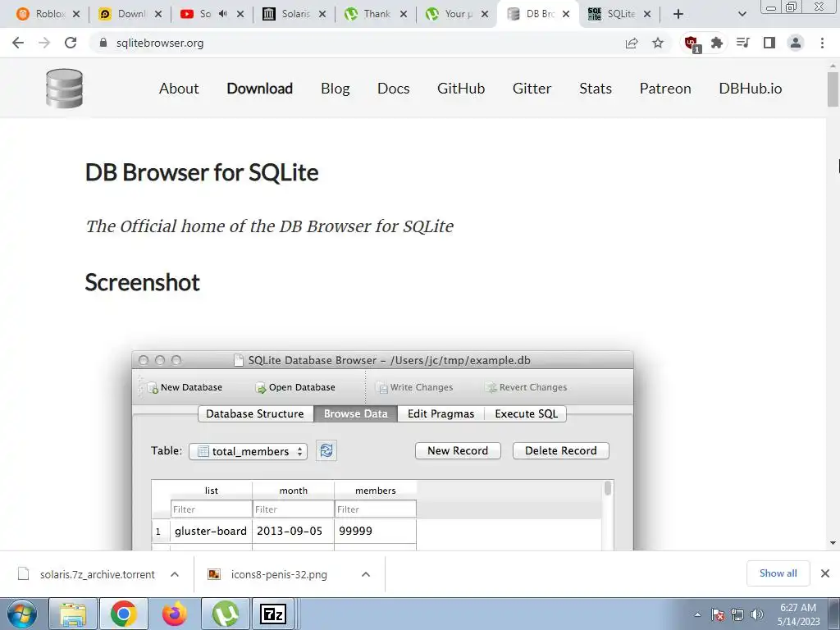Open the Download nav link
The width and height of the screenshot is (840, 630).
click(260, 89)
